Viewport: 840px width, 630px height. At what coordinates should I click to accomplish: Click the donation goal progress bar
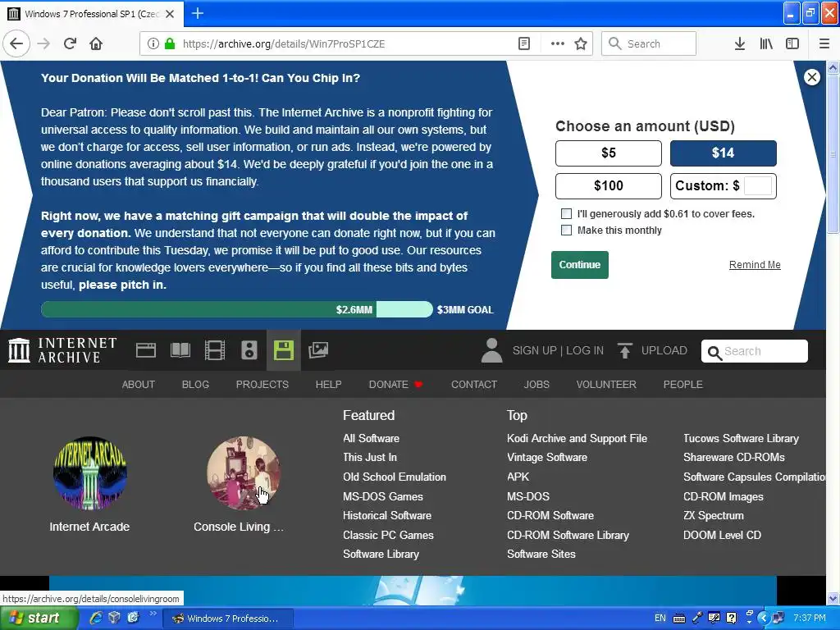237,309
